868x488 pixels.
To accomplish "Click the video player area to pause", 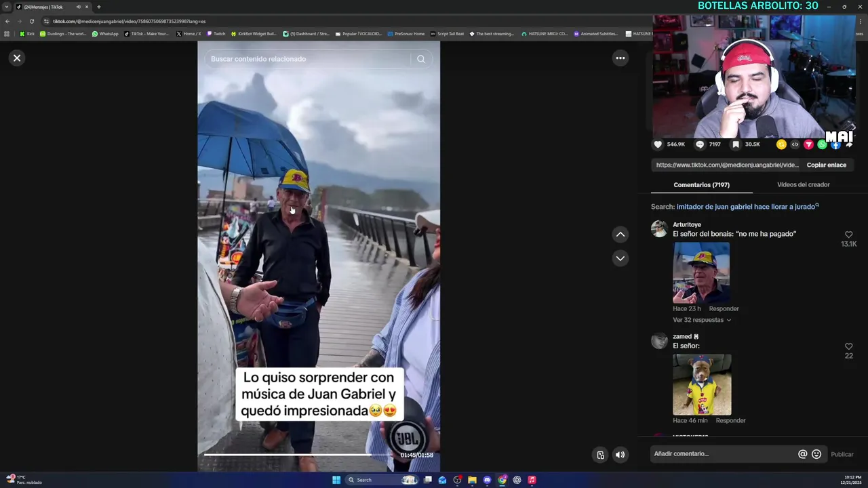I will 319,258.
